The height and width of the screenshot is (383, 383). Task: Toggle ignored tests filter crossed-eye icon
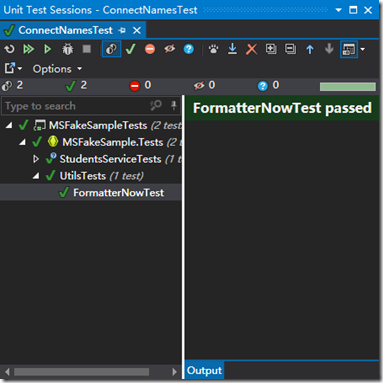coord(169,49)
